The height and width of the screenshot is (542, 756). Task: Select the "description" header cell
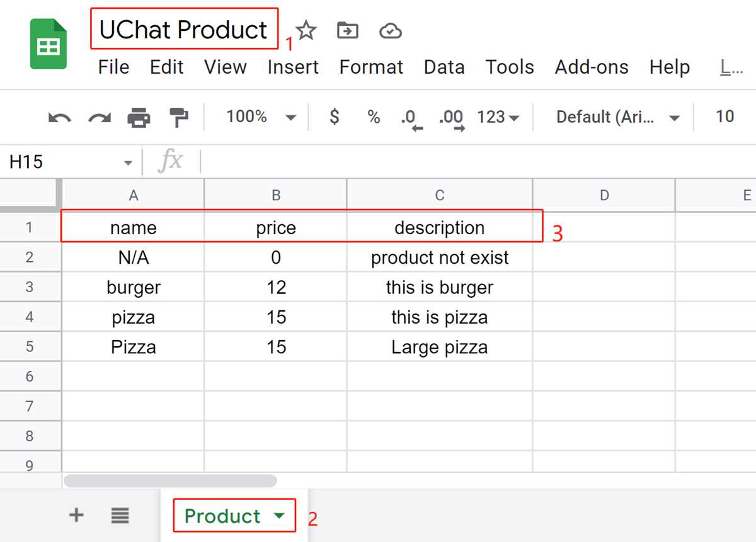(x=440, y=227)
